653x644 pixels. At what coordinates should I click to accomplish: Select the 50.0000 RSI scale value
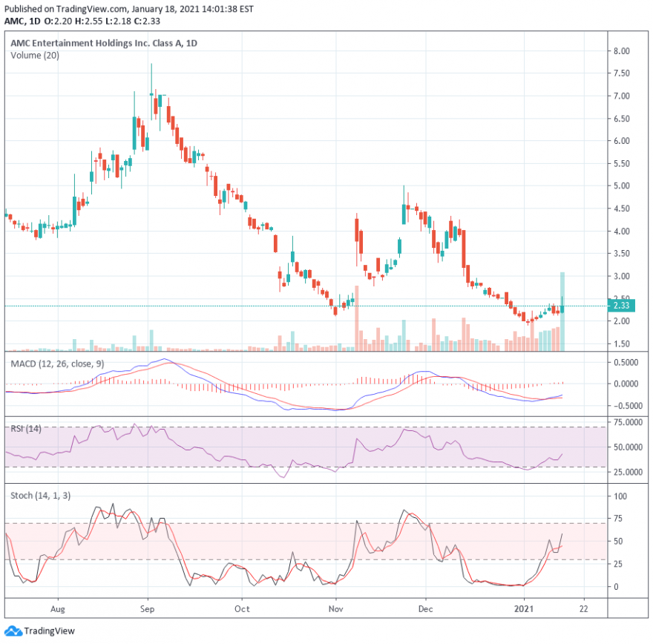[x=628, y=447]
